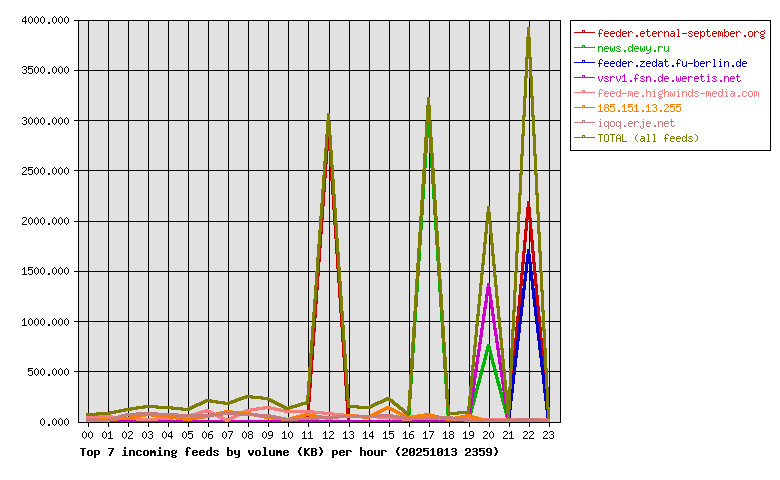
Task: Click the green legend marker for news.dewy.ru
Action: (584, 48)
